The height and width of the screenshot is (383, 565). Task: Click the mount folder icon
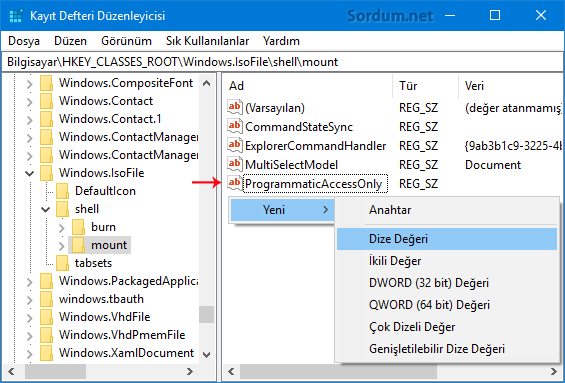[x=78, y=245]
